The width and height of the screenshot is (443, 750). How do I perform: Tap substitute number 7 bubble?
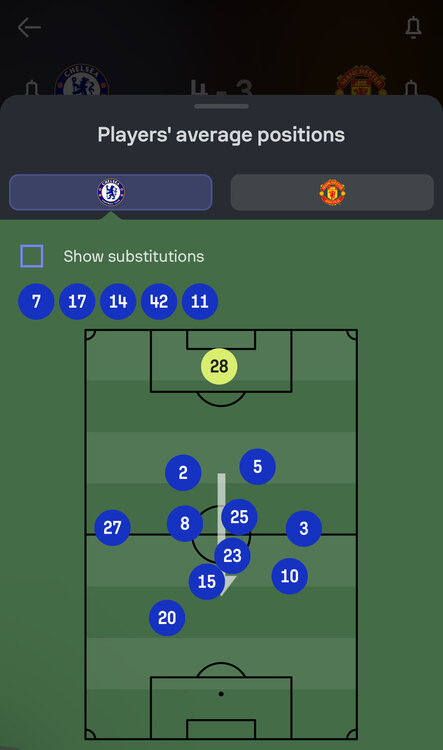36,301
